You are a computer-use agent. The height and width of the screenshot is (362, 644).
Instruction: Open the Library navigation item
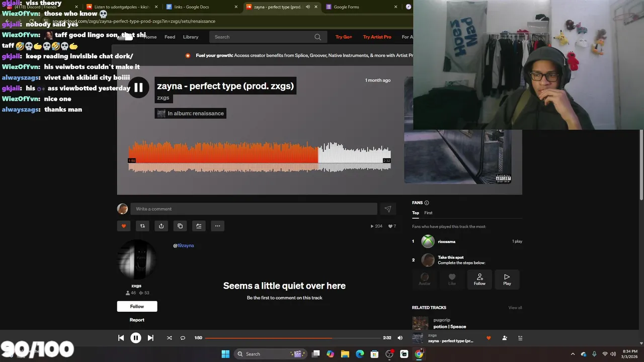191,37
